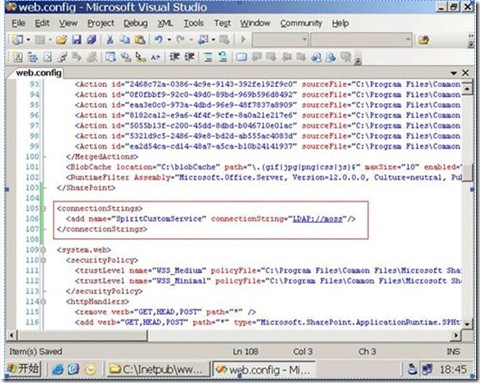
Task: Toggle a bookmark on current line
Action: pyautogui.click(x=241, y=57)
